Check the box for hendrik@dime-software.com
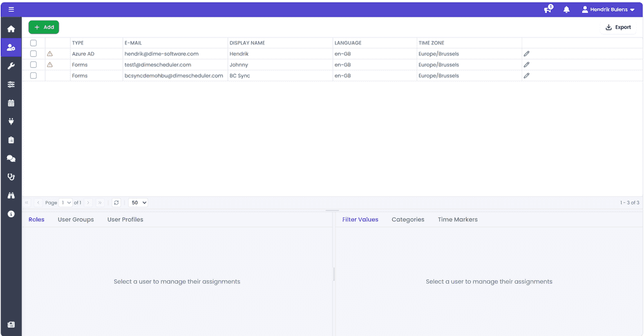The image size is (644, 336). [x=33, y=54]
